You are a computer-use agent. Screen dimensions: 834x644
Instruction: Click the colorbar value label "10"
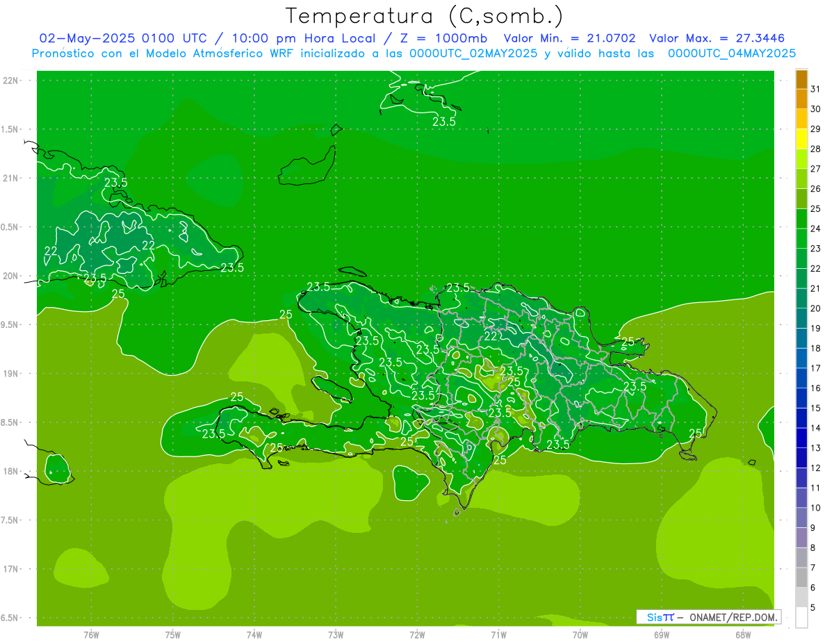coord(815,508)
